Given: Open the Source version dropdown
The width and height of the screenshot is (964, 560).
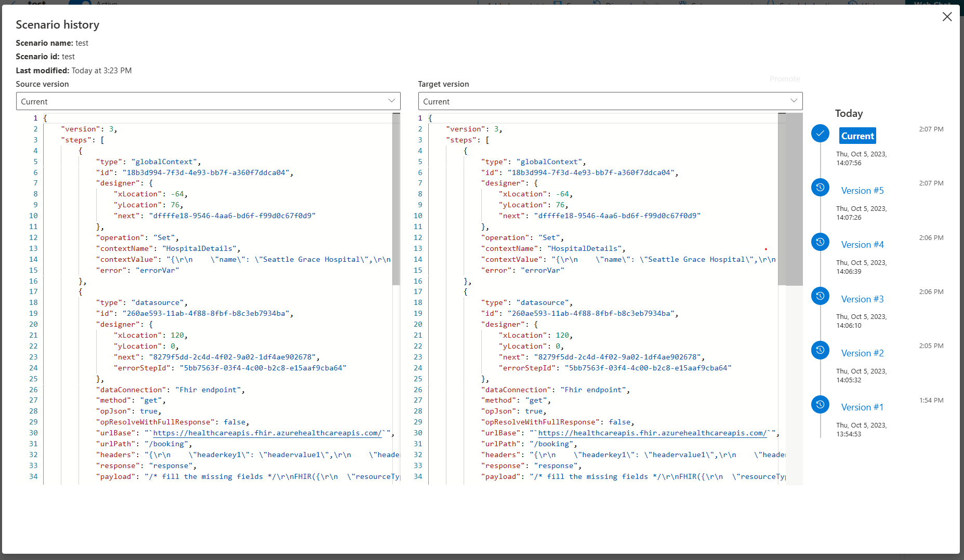Looking at the screenshot, I should coord(208,101).
